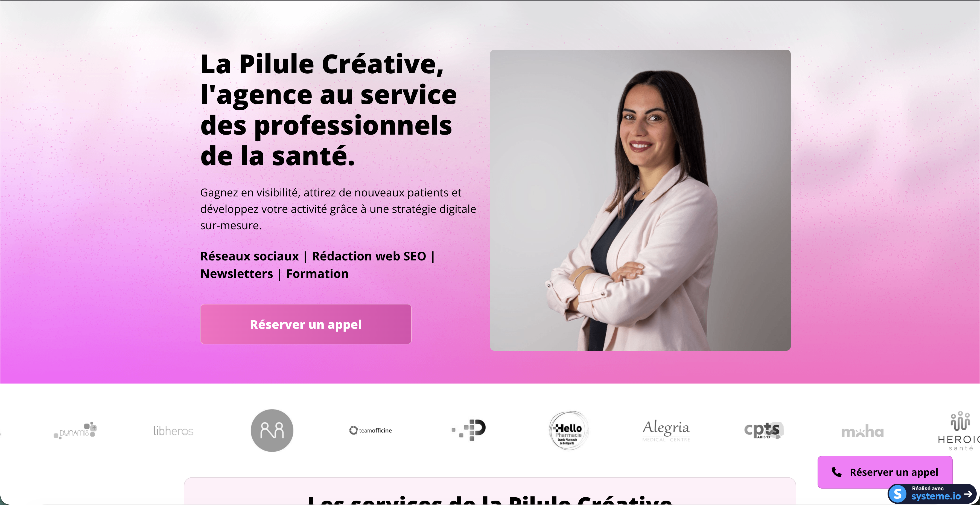Click the Hello Pharmacie logo
The height and width of the screenshot is (505, 980).
568,430
